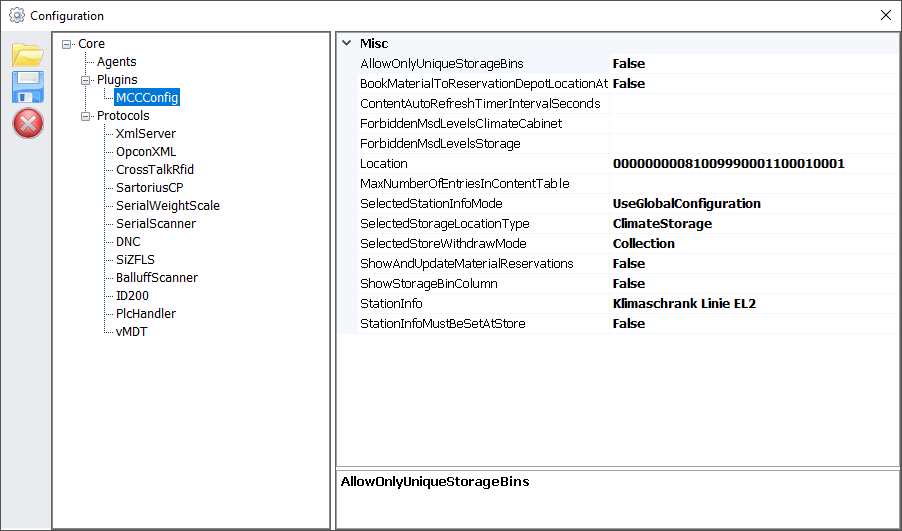
Task: Select the PlcHandler protocol entry
Action: point(146,314)
